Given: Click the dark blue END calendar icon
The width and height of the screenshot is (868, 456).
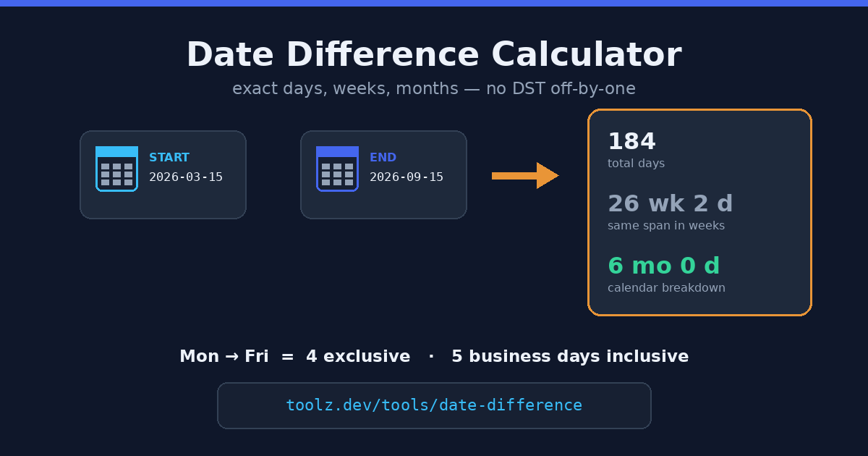Looking at the screenshot, I should click(337, 169).
